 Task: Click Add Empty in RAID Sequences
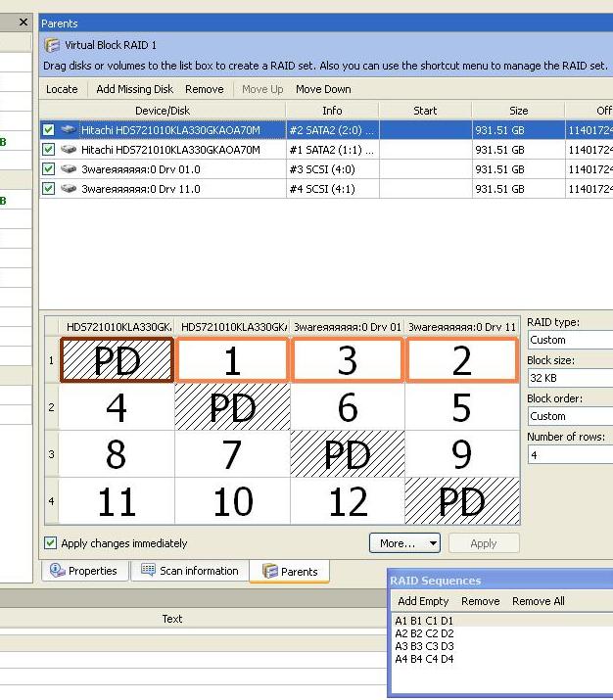click(423, 601)
